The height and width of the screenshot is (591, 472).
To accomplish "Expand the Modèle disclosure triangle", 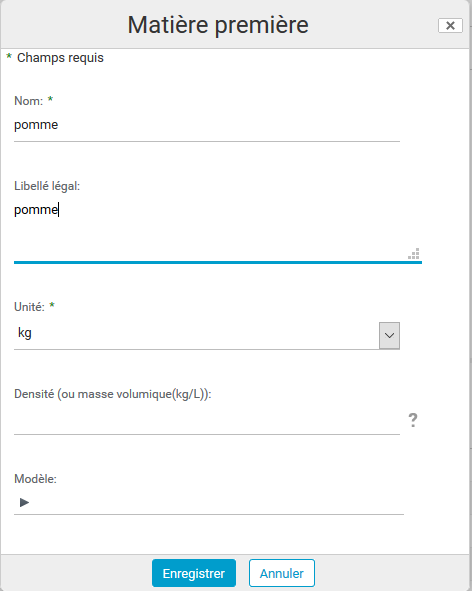I will [24, 502].
